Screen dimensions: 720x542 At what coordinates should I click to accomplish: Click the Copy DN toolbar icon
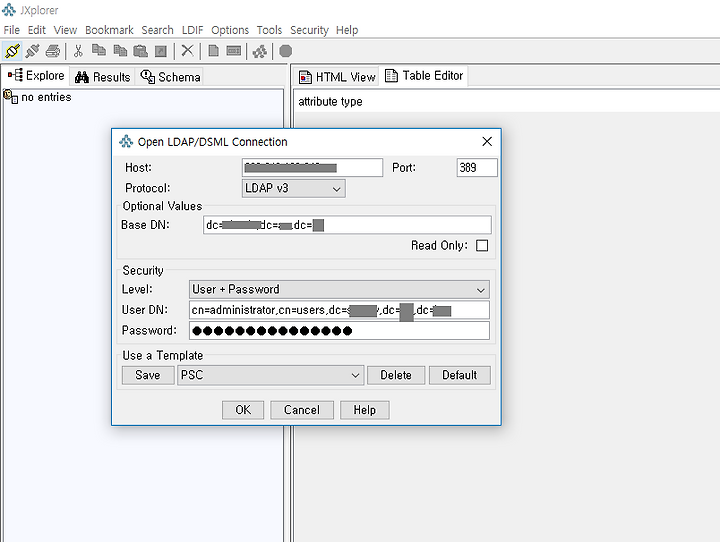pos(120,51)
